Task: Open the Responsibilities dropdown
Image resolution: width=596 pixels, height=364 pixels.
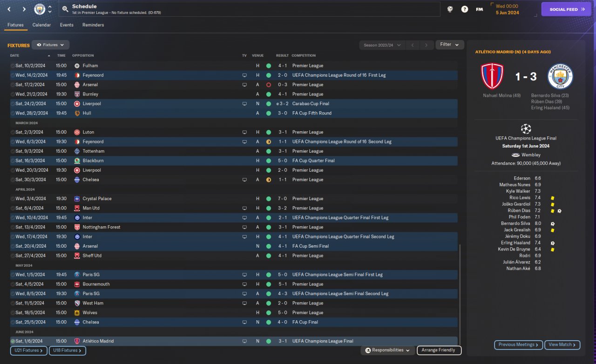Action: (x=387, y=350)
